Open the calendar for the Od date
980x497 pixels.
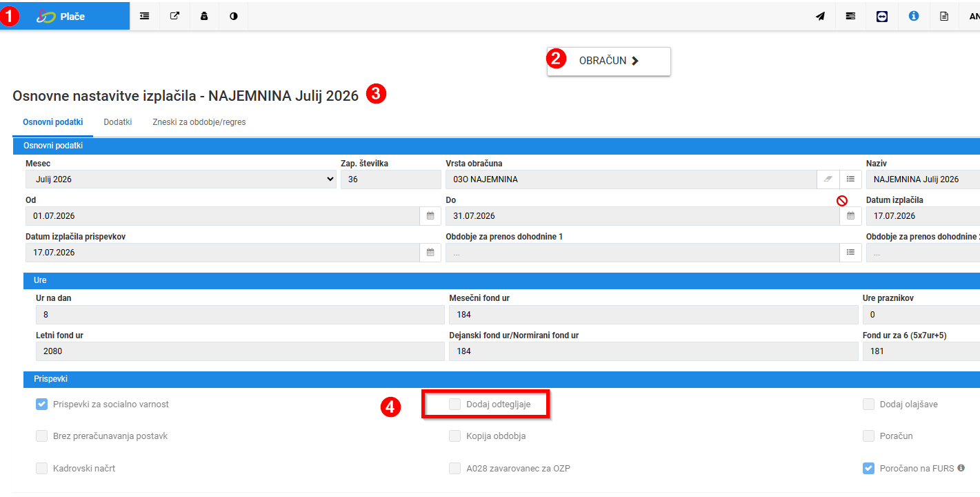430,216
